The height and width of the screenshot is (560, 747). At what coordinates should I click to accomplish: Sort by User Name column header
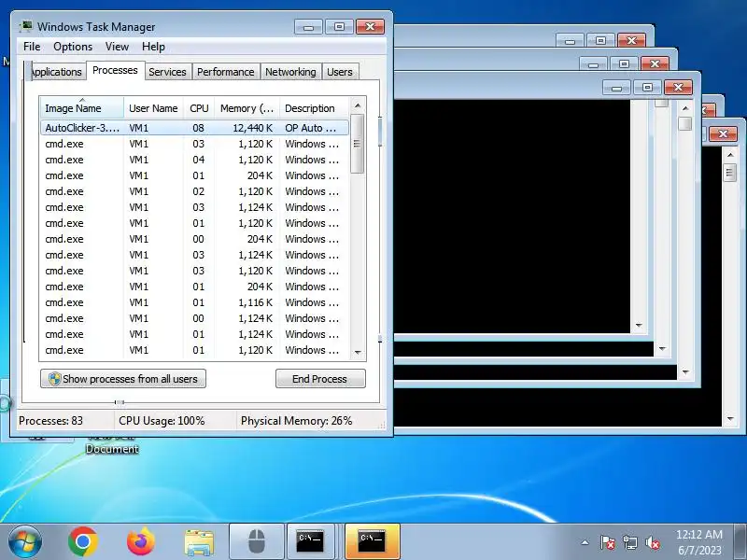coord(153,108)
